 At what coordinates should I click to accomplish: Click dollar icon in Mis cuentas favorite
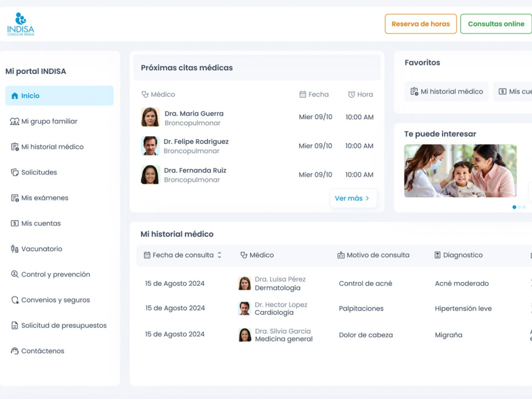(503, 92)
